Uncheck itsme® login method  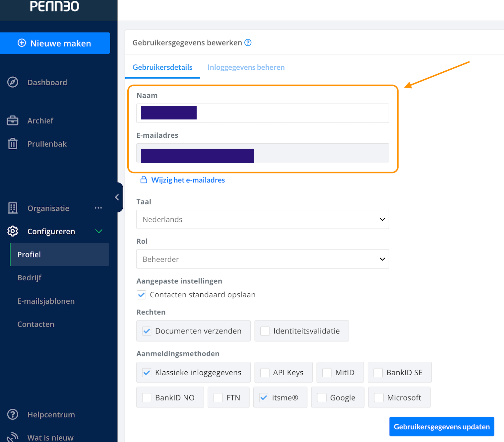click(264, 398)
